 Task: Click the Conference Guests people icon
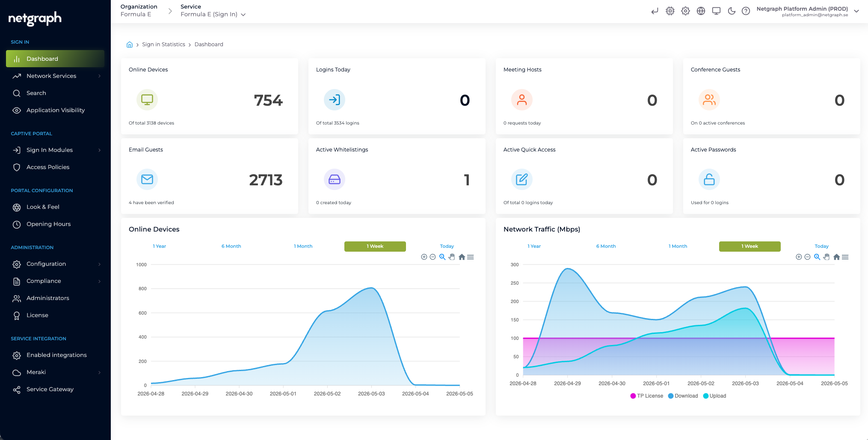(709, 100)
